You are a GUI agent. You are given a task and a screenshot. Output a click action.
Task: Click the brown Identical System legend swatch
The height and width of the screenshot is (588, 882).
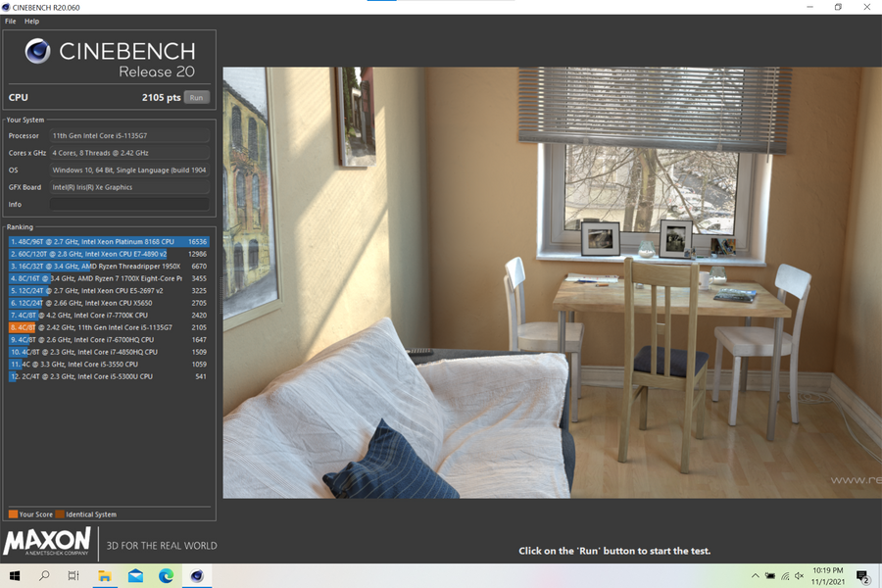[60, 514]
